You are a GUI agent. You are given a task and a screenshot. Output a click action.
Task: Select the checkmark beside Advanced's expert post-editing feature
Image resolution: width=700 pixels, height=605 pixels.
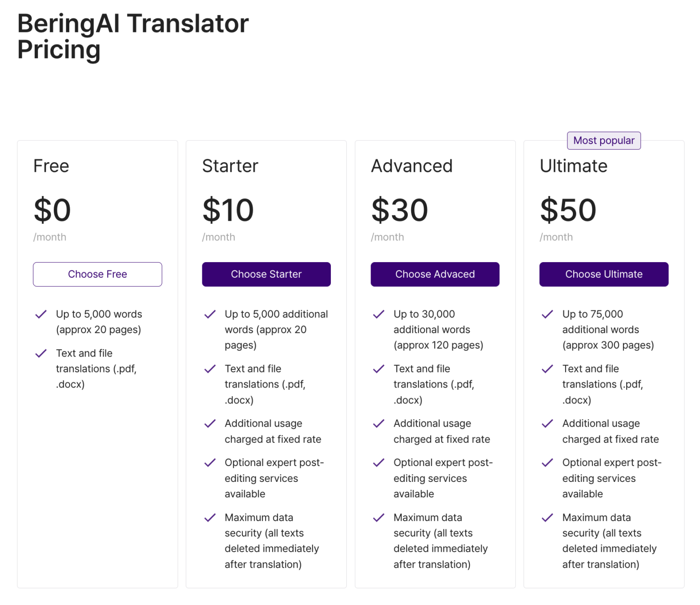[378, 462]
